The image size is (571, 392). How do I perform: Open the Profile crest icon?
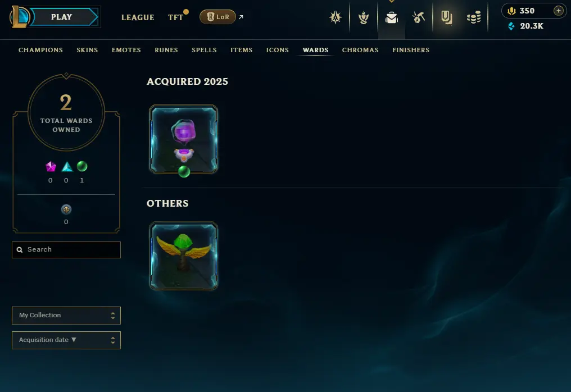pyautogui.click(x=336, y=17)
